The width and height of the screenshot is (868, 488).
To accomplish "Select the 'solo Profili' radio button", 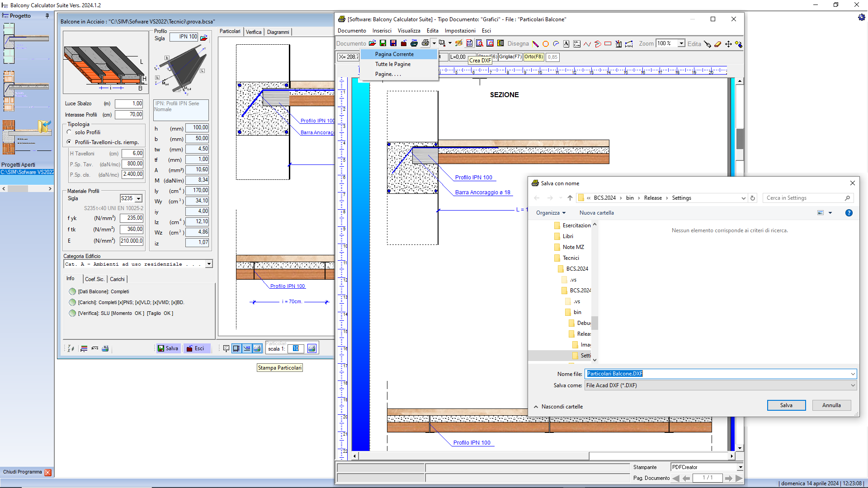I will [x=69, y=132].
